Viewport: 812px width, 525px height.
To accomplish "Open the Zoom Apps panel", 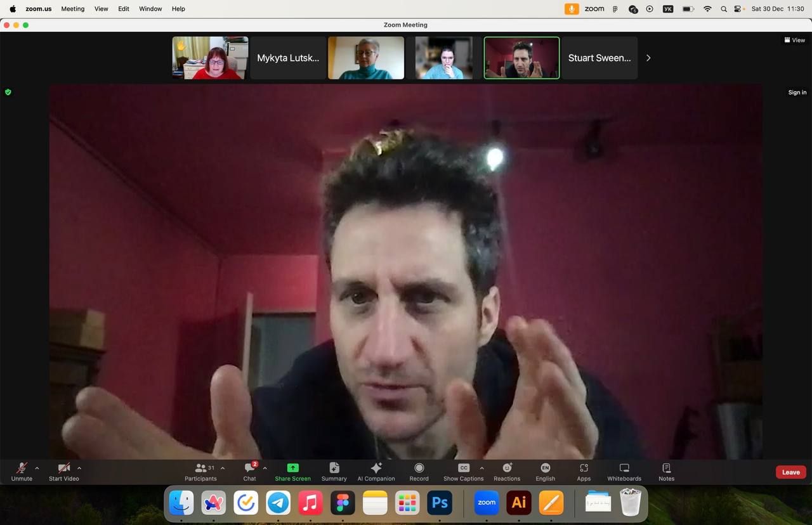I will 584,471.
